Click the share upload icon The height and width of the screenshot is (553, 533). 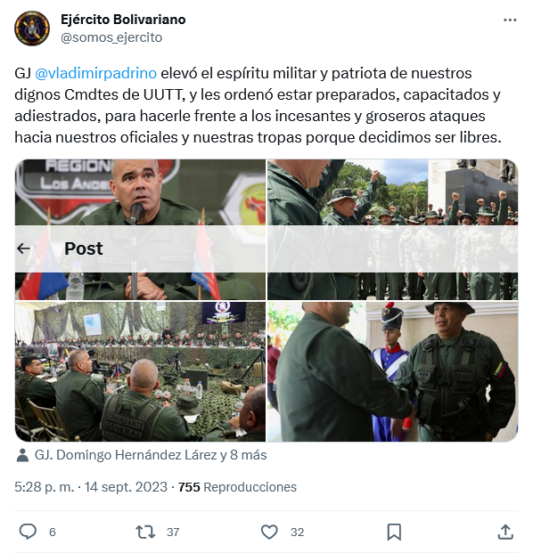click(505, 531)
